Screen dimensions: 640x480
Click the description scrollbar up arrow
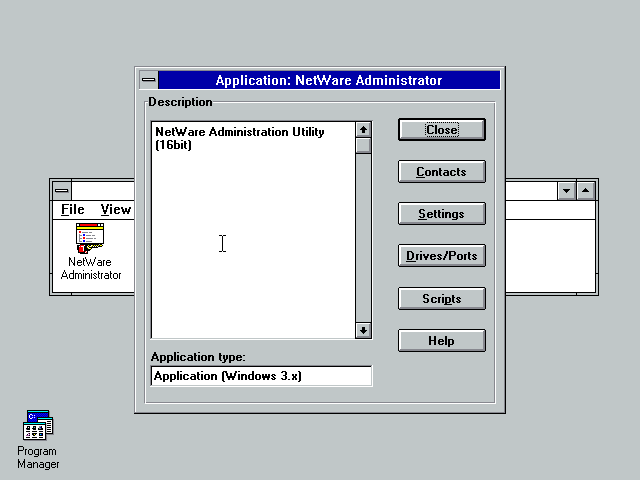pyautogui.click(x=363, y=130)
